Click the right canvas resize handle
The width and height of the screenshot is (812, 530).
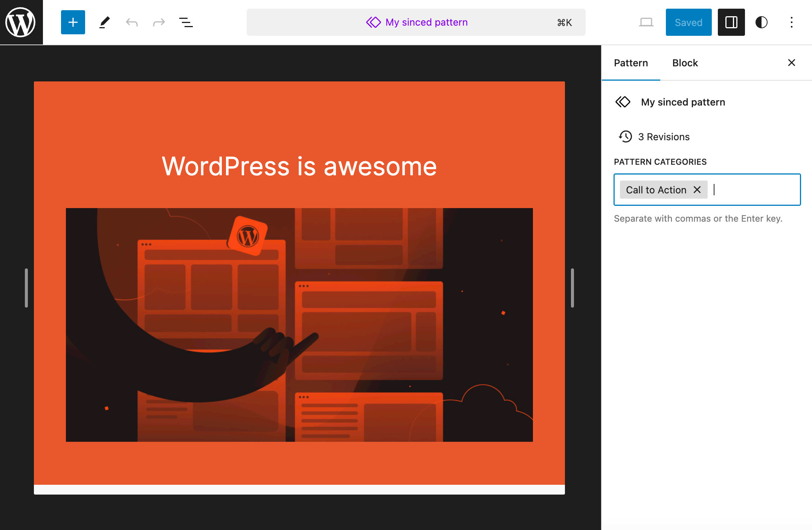[x=572, y=288]
